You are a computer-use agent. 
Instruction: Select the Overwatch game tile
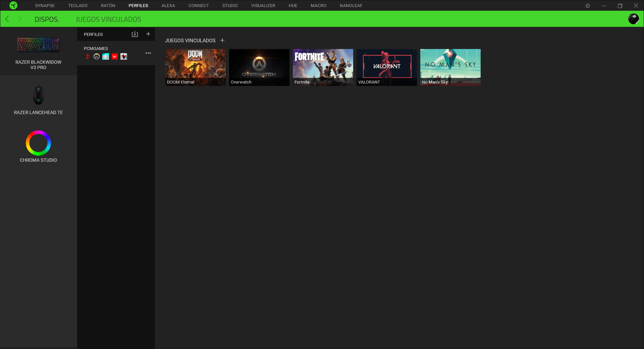point(259,67)
